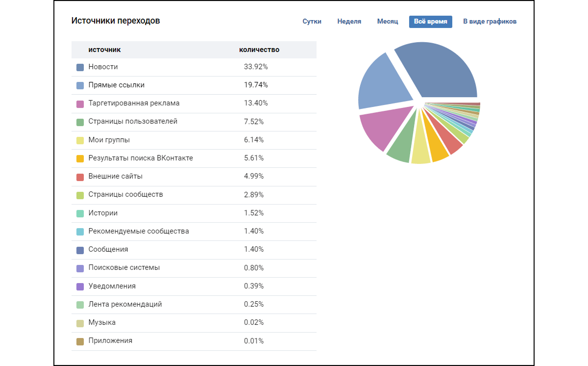Screen dimensions: 588x366
Task: Open the Месяц period tab
Action: (387, 22)
